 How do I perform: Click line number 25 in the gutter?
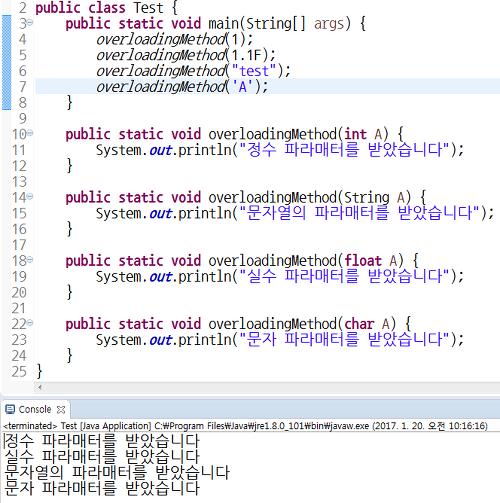pyautogui.click(x=19, y=372)
